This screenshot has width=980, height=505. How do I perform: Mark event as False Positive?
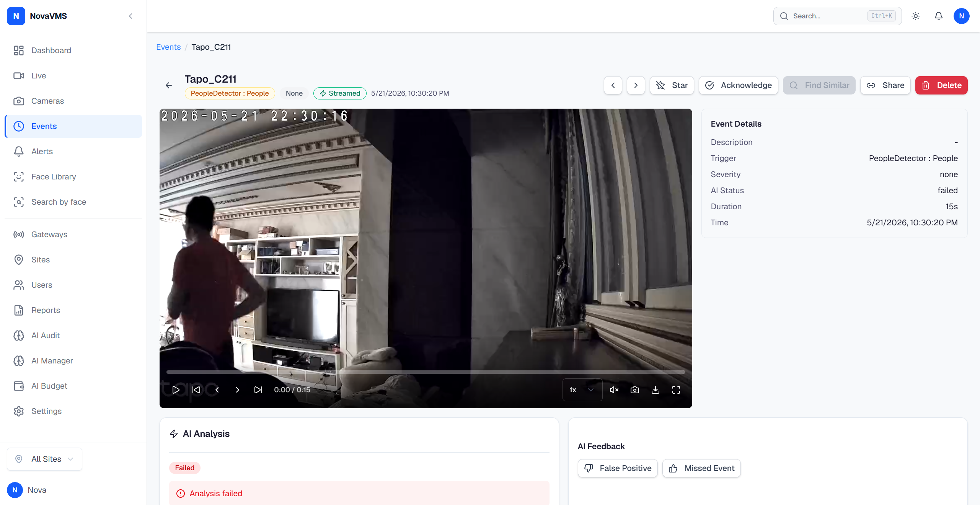(618, 468)
